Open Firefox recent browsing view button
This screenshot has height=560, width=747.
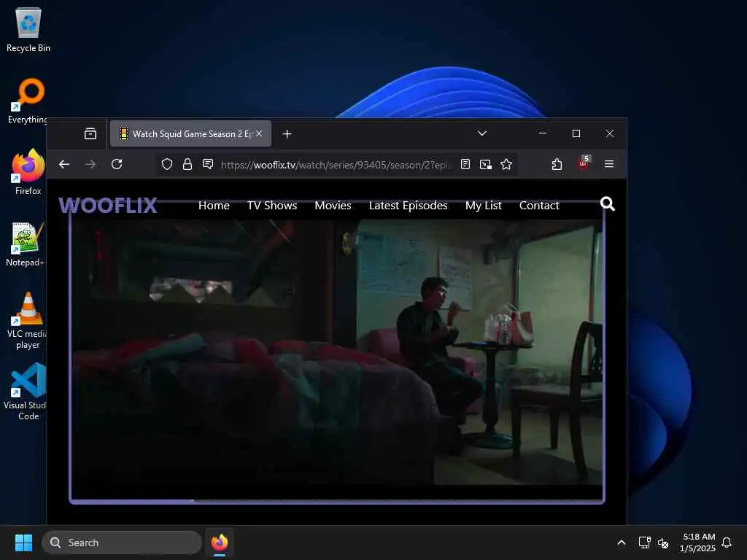90,134
